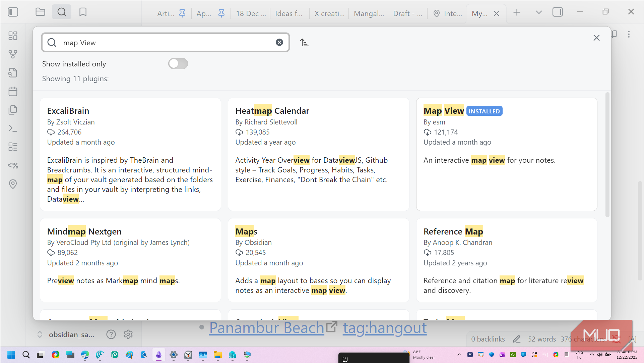
Task: Click the plugin search input field
Action: coord(166,42)
